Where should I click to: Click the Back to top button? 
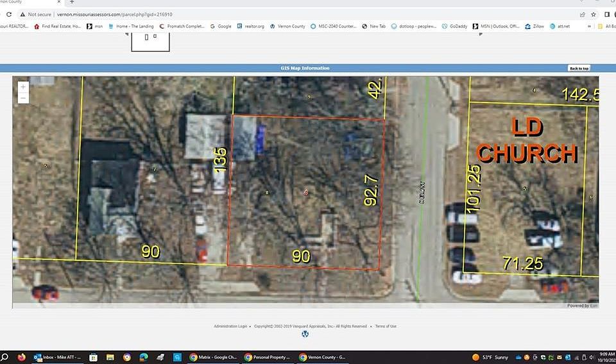(x=579, y=68)
